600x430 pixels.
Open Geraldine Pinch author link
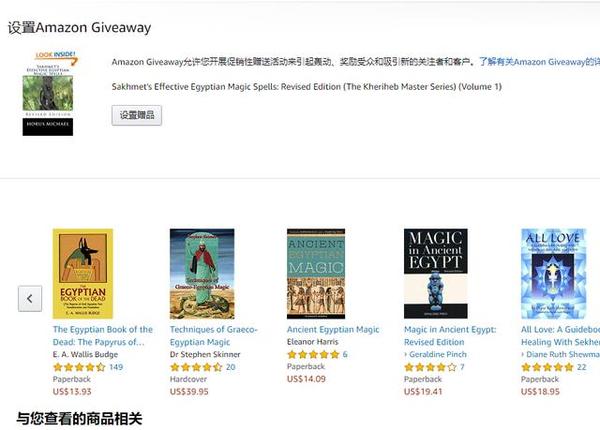point(435,355)
